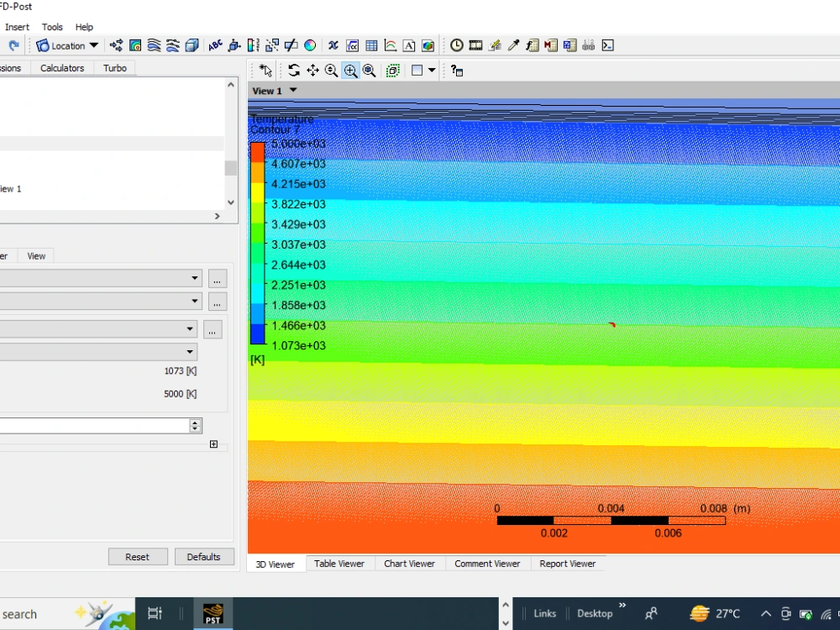Viewport: 840px width, 630px height.
Task: Activate the pan tool in the 3D viewer
Action: click(312, 71)
